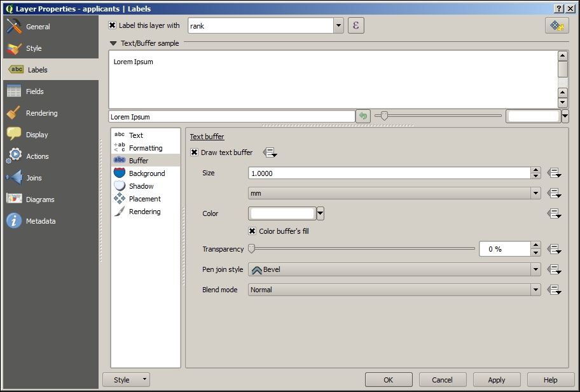The image size is (580, 392).
Task: Open the Metadata info icon
Action: click(x=14, y=221)
